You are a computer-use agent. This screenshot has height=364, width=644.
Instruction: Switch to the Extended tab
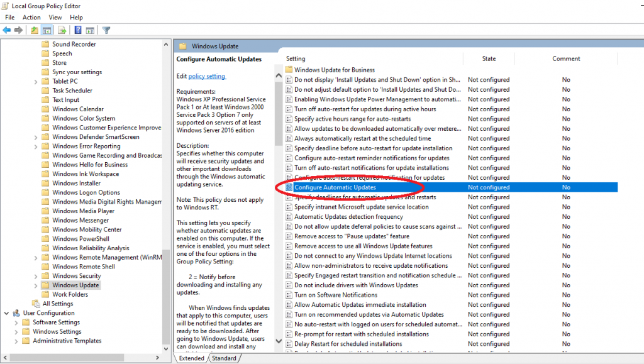191,358
